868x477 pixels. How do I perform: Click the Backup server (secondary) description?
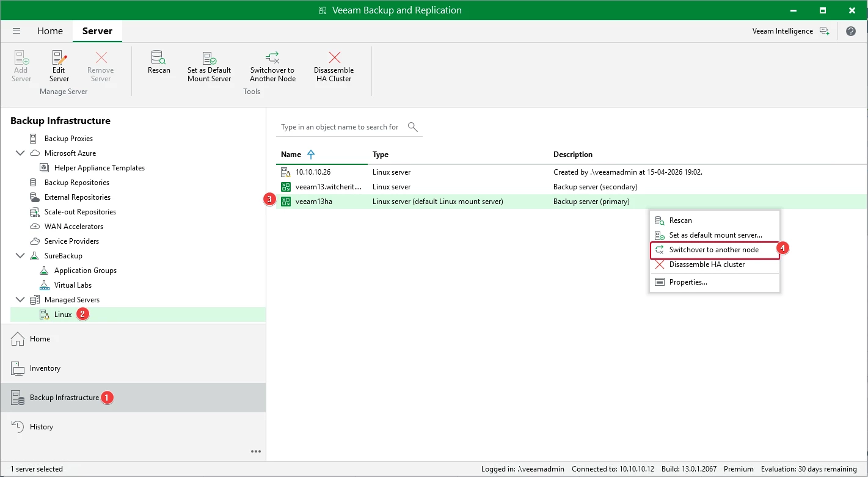[596, 187]
